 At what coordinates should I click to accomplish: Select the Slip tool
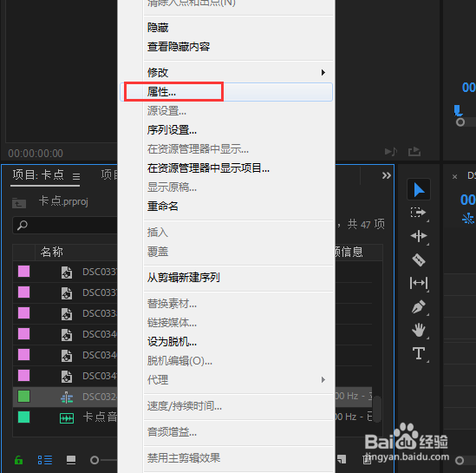419,283
